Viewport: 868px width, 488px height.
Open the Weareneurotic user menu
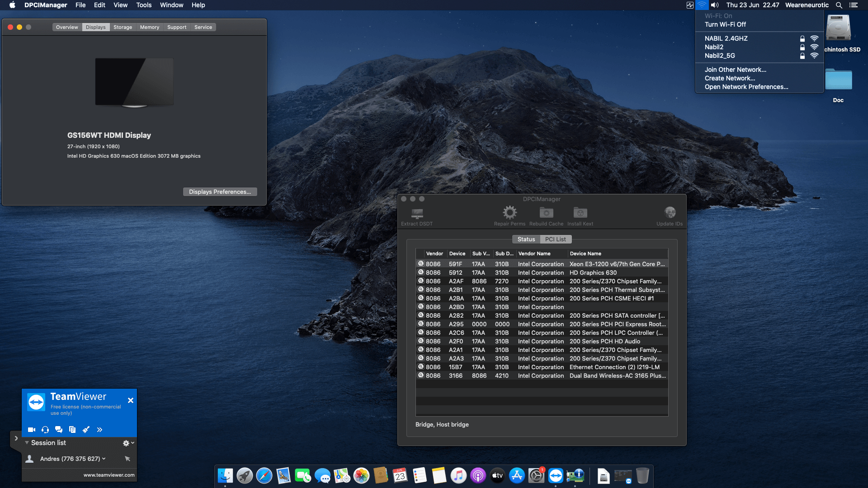pyautogui.click(x=807, y=5)
